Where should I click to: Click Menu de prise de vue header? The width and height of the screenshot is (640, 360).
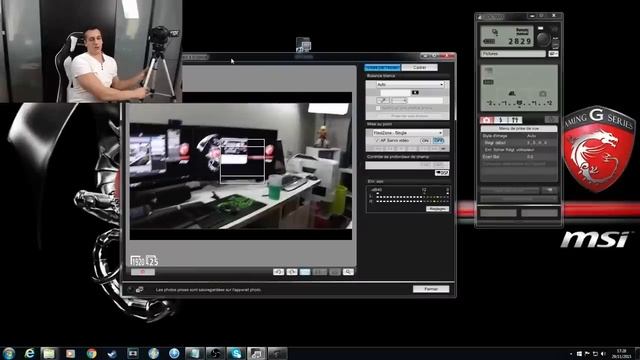pyautogui.click(x=519, y=129)
